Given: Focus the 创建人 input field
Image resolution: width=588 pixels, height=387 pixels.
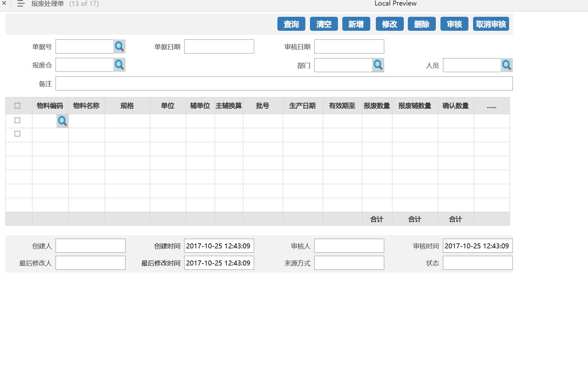Looking at the screenshot, I should click(90, 246).
